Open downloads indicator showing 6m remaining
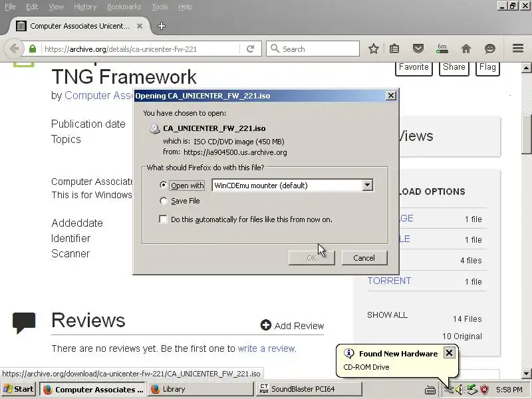This screenshot has width=532, height=399. pos(442,49)
